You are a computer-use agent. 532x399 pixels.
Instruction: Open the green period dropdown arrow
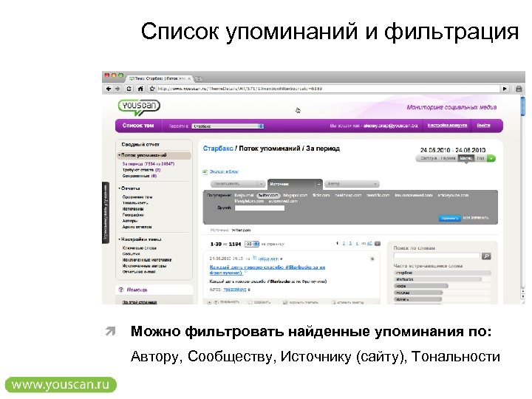coord(491,158)
